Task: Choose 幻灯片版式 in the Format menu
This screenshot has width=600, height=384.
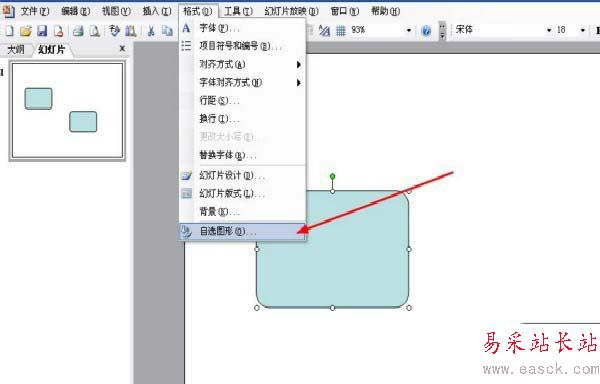Action: 243,194
